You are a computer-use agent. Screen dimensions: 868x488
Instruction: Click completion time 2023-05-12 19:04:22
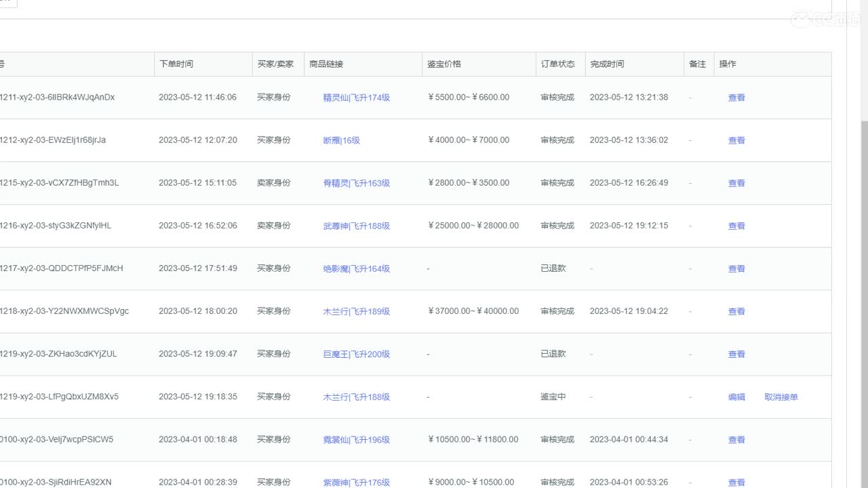(629, 310)
